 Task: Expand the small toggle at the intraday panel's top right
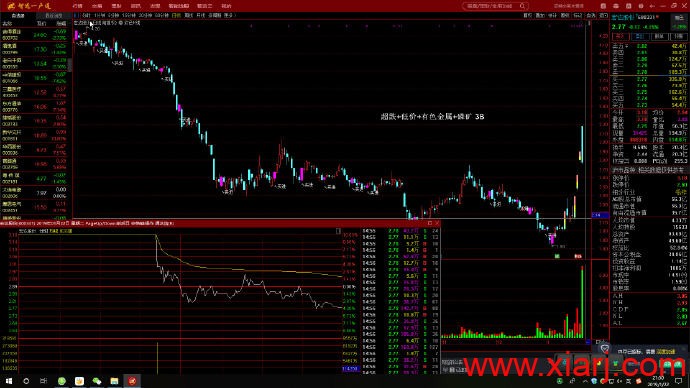338,231
